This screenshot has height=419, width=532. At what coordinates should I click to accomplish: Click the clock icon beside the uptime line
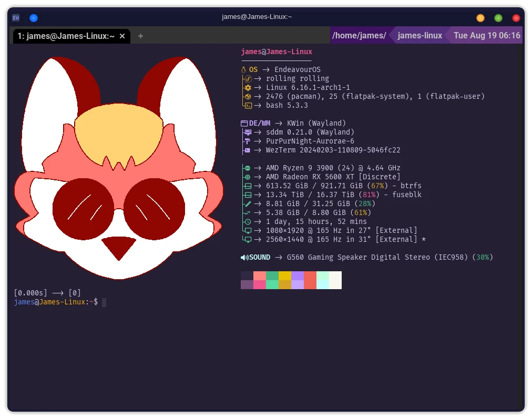point(248,222)
